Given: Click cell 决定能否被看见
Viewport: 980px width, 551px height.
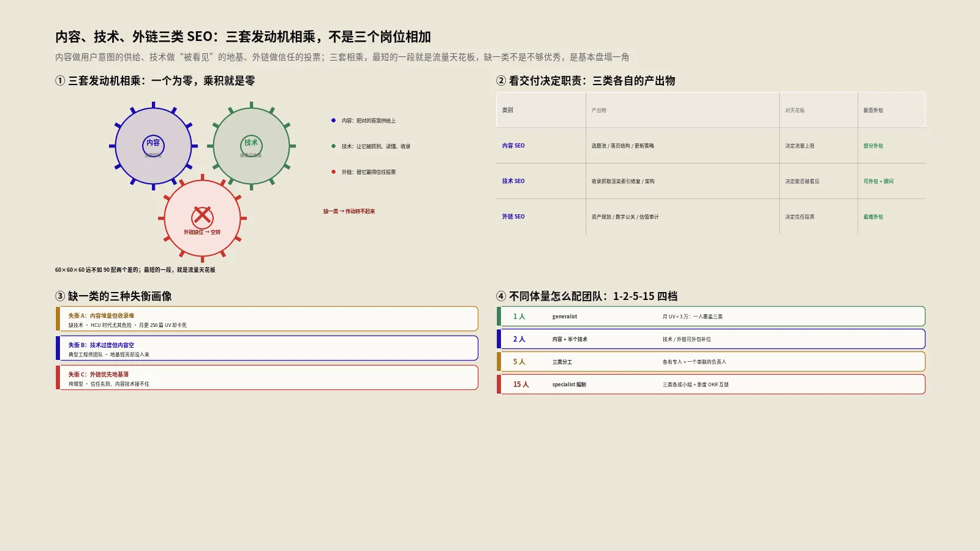Looking at the screenshot, I should pyautogui.click(x=802, y=181).
